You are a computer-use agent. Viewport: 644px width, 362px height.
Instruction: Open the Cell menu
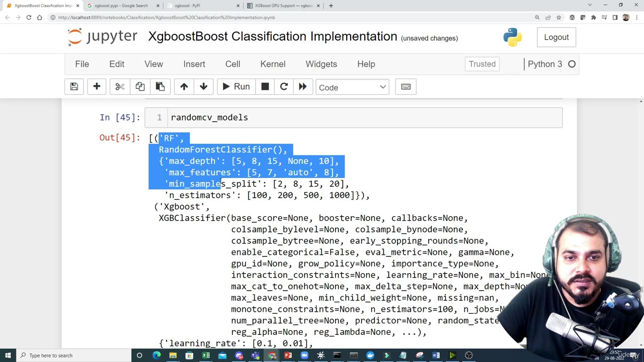tap(232, 64)
